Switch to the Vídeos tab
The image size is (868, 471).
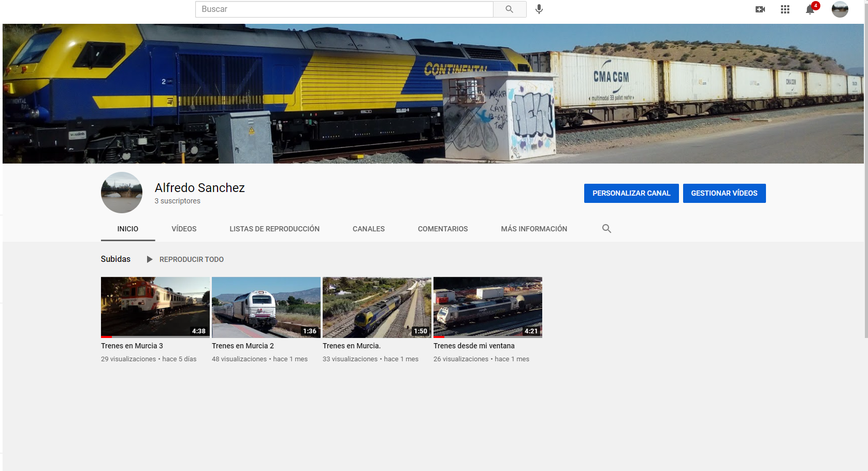(184, 229)
